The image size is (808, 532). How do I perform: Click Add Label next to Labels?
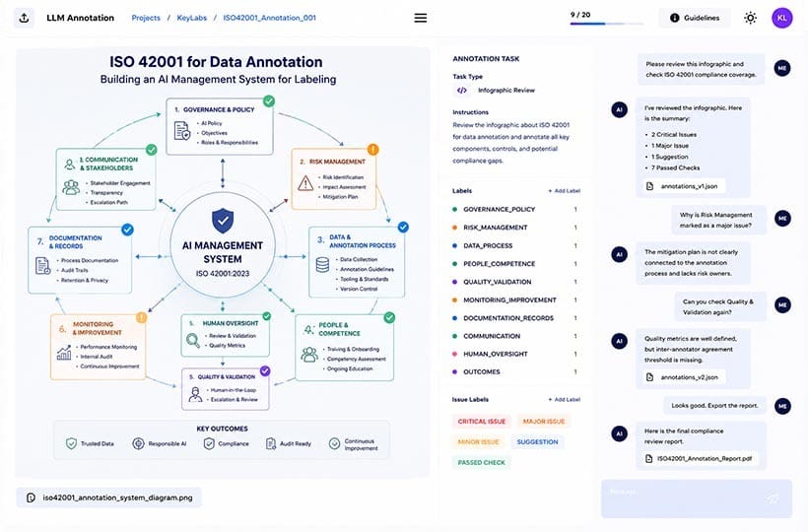565,191
